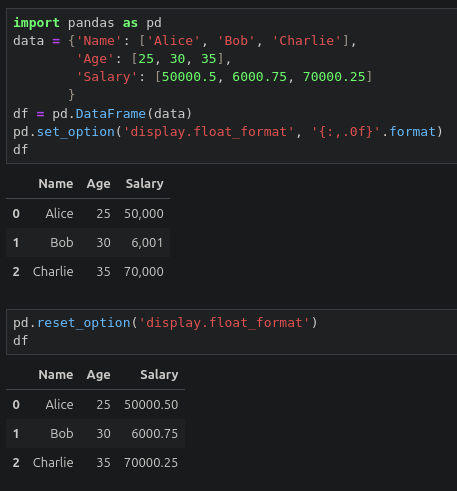
Task: Click 'reset_option' in the second cell
Action: pyautogui.click(x=84, y=323)
